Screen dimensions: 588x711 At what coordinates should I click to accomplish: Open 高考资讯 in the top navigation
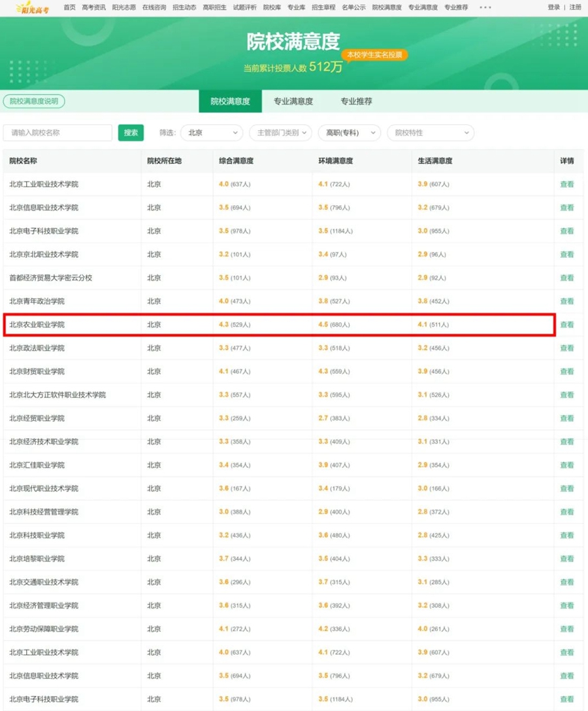tap(93, 8)
